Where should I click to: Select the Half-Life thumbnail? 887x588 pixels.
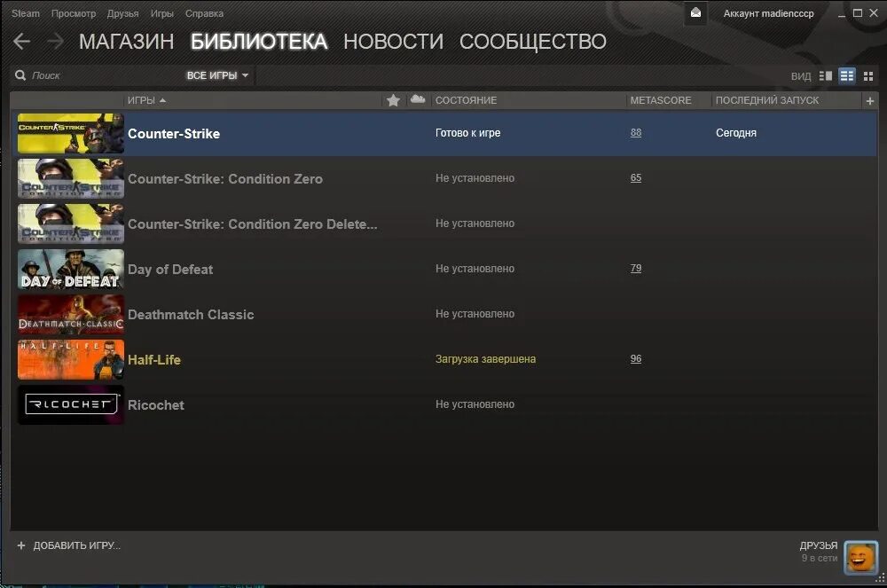click(x=71, y=359)
